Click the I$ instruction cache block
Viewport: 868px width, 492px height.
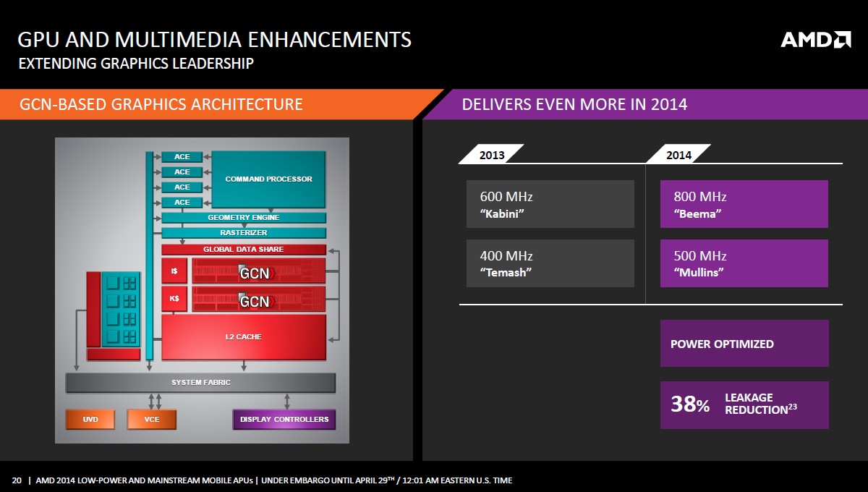tap(174, 271)
